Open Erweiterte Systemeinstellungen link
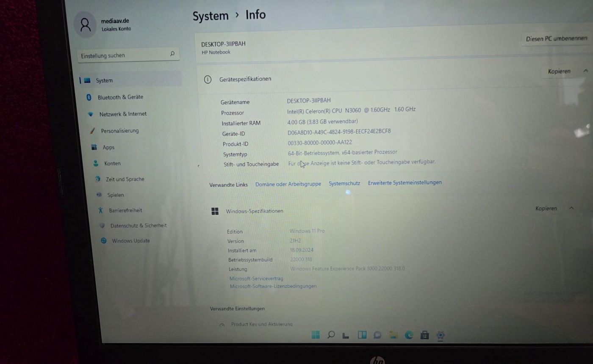The width and height of the screenshot is (593, 364). click(x=405, y=182)
